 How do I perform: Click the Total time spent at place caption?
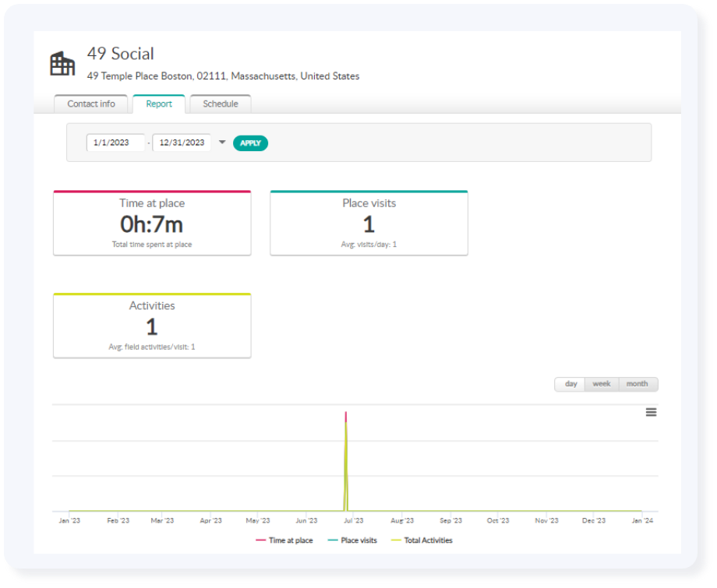152,245
